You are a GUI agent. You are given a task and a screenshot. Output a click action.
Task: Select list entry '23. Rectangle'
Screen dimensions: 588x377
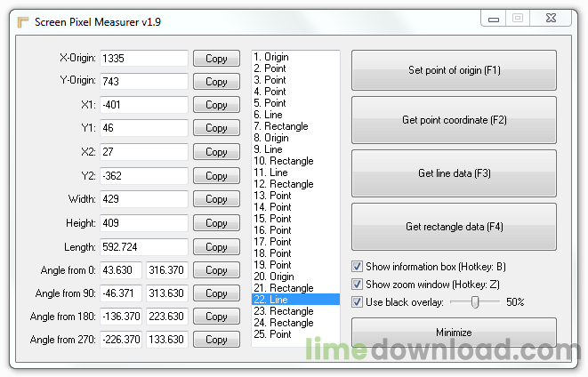coord(295,311)
